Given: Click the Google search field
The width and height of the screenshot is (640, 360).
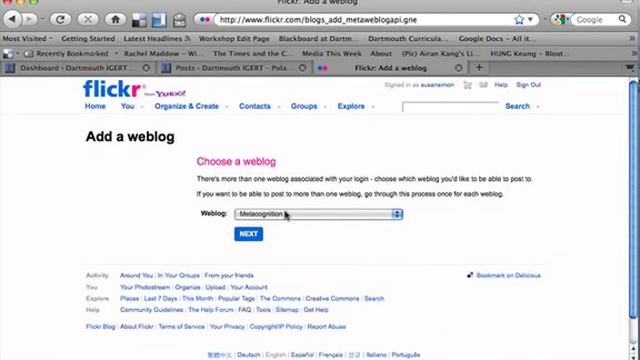Looking at the screenshot, I should coord(596,19).
